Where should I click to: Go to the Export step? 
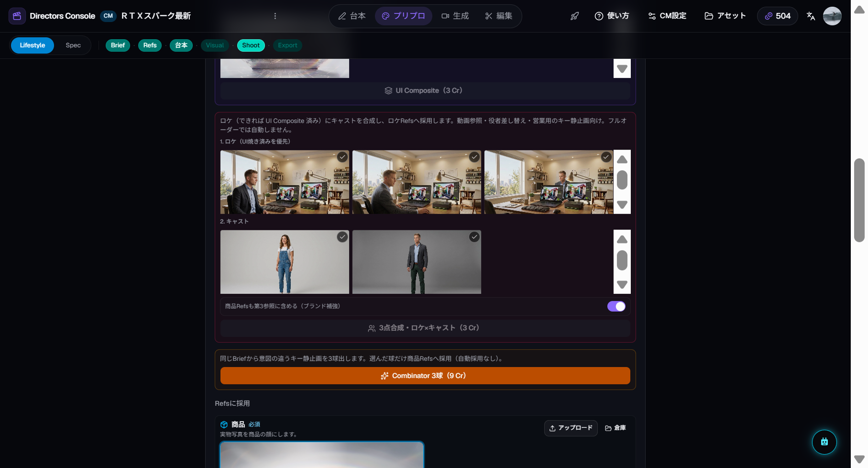click(287, 45)
